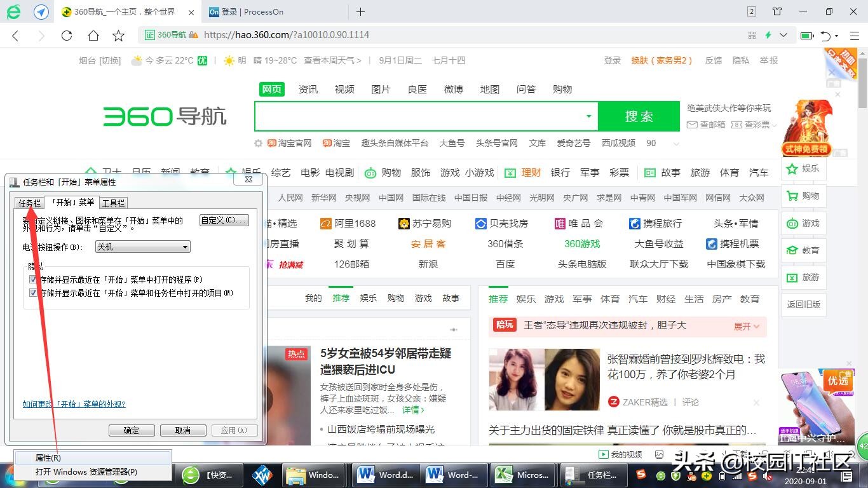Expand the 展开 chevron in news banner
The image size is (868, 488).
(x=756, y=326)
